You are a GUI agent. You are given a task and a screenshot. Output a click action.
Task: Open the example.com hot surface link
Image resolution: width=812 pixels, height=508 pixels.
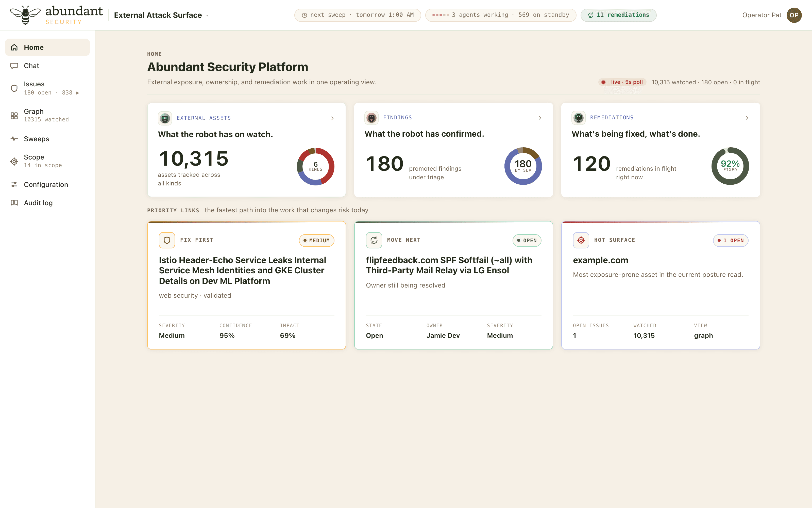click(601, 260)
